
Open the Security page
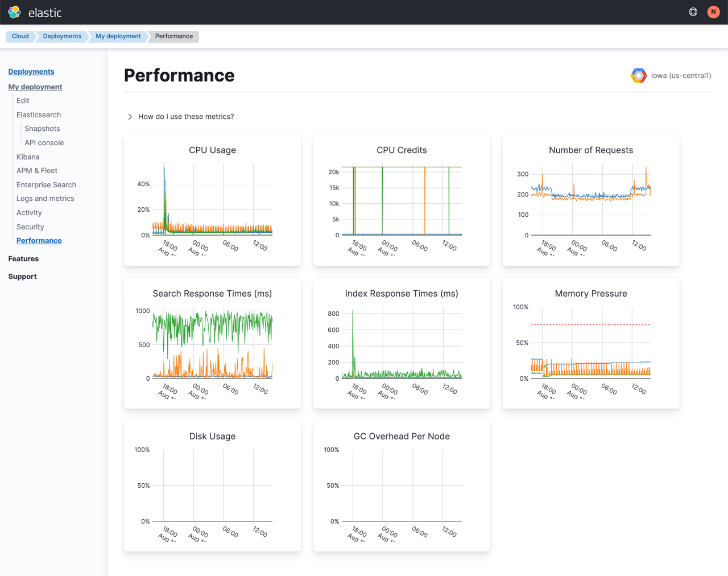(x=30, y=227)
